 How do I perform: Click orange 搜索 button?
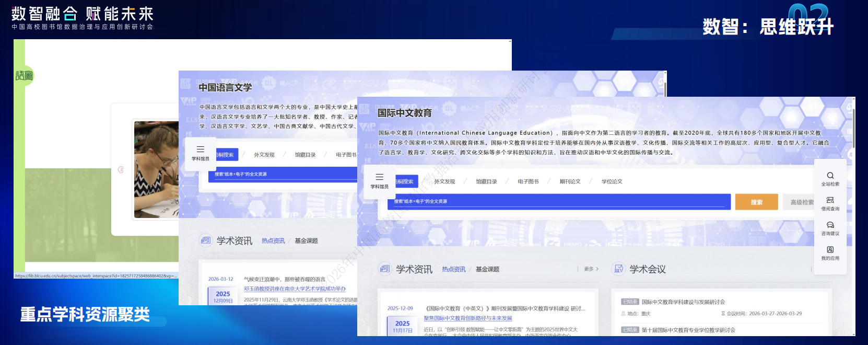[756, 202]
